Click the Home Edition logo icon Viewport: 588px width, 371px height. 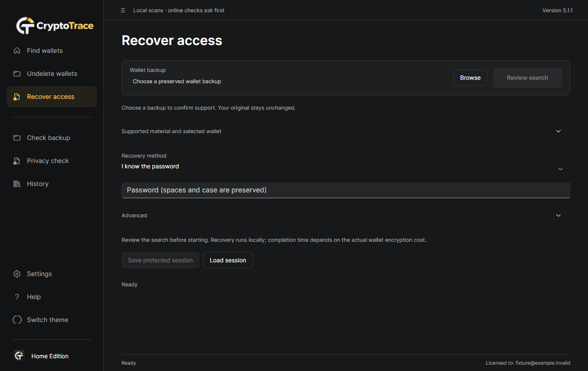coord(19,356)
